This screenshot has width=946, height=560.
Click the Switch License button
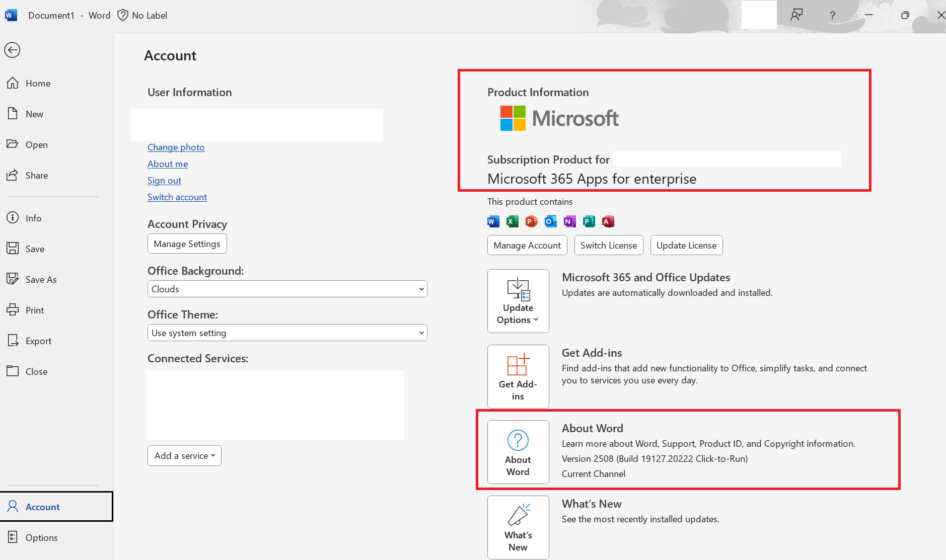(x=609, y=245)
